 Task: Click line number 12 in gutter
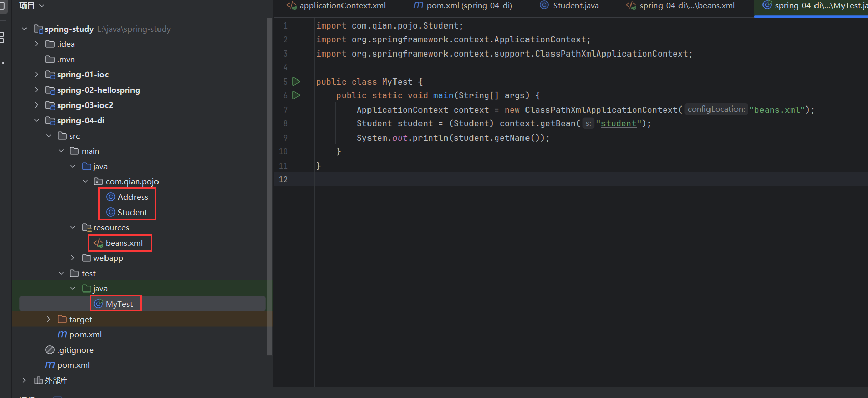[x=283, y=179]
